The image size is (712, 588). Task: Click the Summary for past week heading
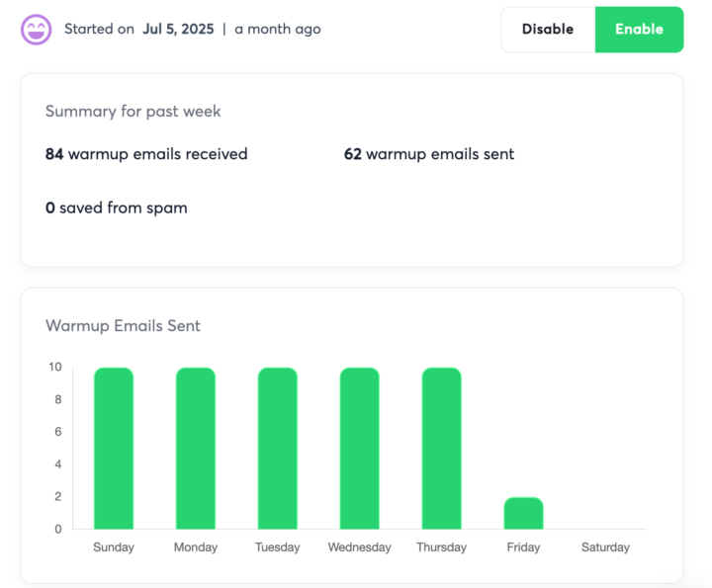coord(133,111)
